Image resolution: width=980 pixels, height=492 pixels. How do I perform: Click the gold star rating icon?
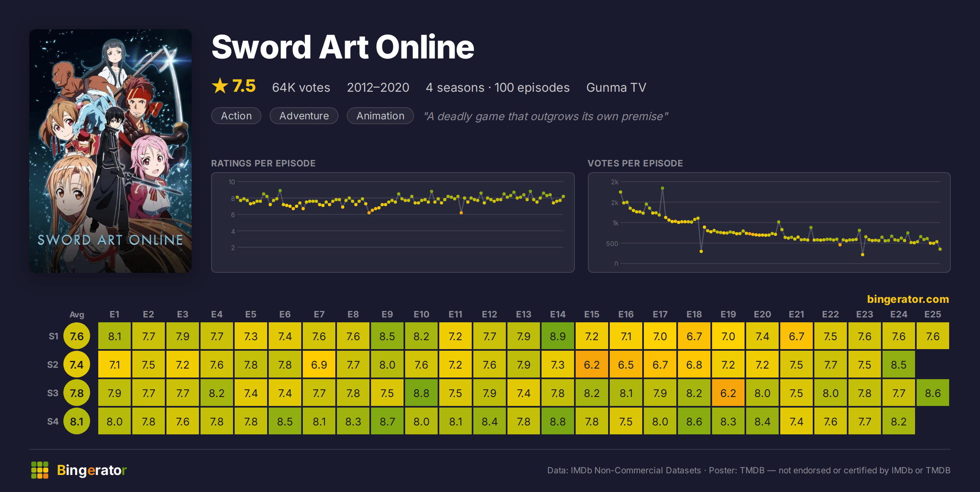tap(220, 86)
